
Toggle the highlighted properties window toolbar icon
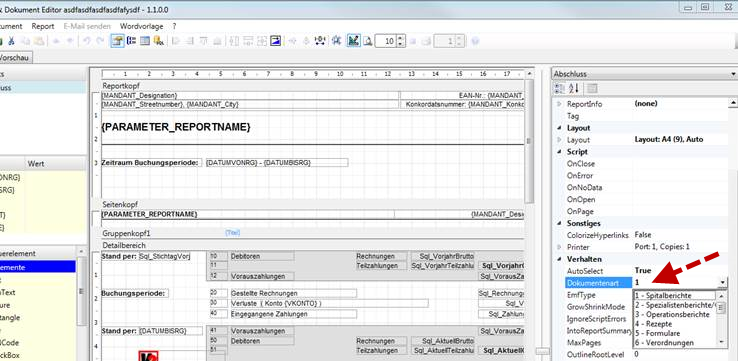(x=118, y=41)
